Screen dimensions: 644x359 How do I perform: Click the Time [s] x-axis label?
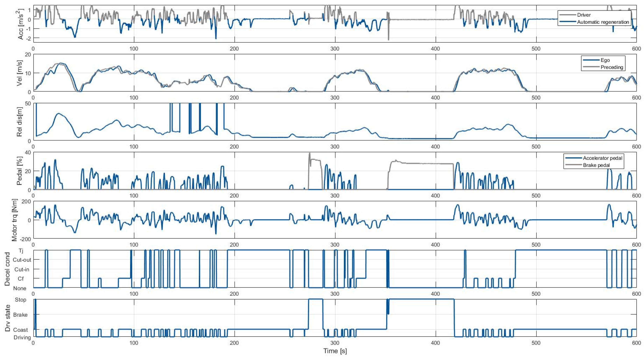click(335, 351)
